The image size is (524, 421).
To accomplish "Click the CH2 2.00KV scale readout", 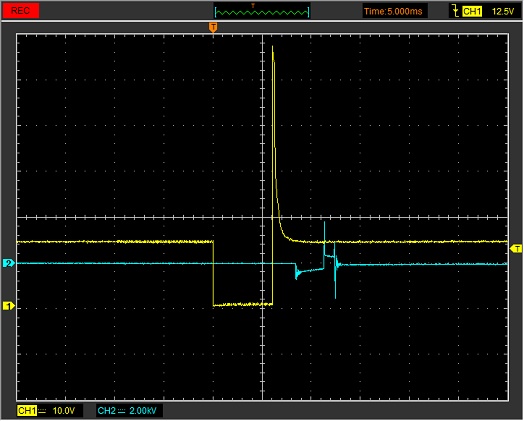I will [x=143, y=411].
